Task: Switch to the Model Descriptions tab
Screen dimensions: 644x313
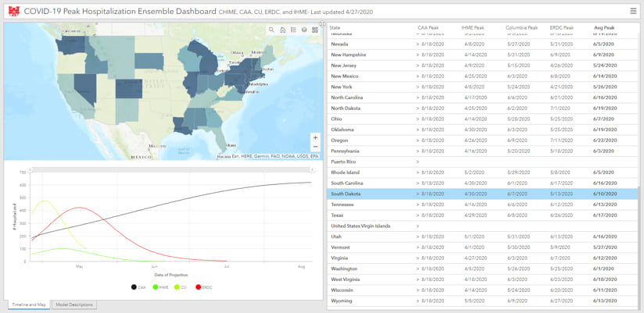Action: (74, 304)
